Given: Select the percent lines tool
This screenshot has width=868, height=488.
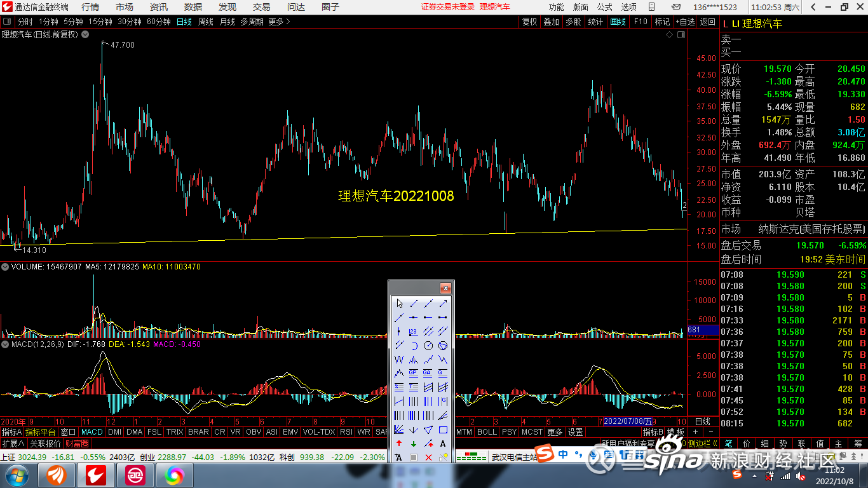Looking at the screenshot, I should [x=399, y=387].
